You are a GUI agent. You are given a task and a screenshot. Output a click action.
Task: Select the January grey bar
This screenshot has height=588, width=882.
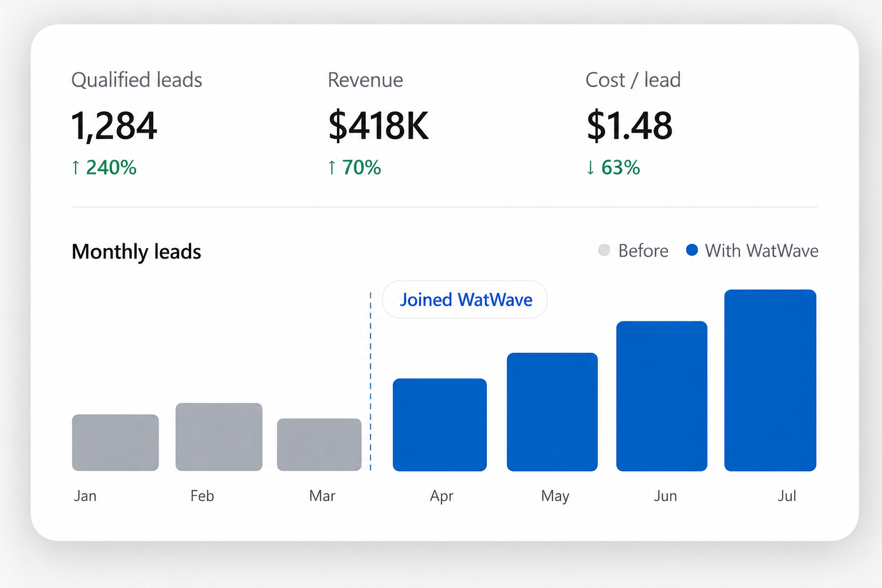(115, 443)
